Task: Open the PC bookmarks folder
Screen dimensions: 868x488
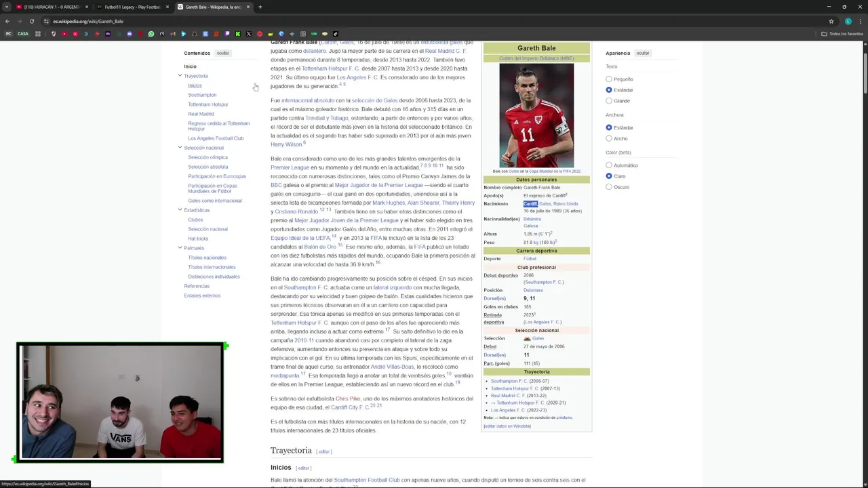Action: 9,34
